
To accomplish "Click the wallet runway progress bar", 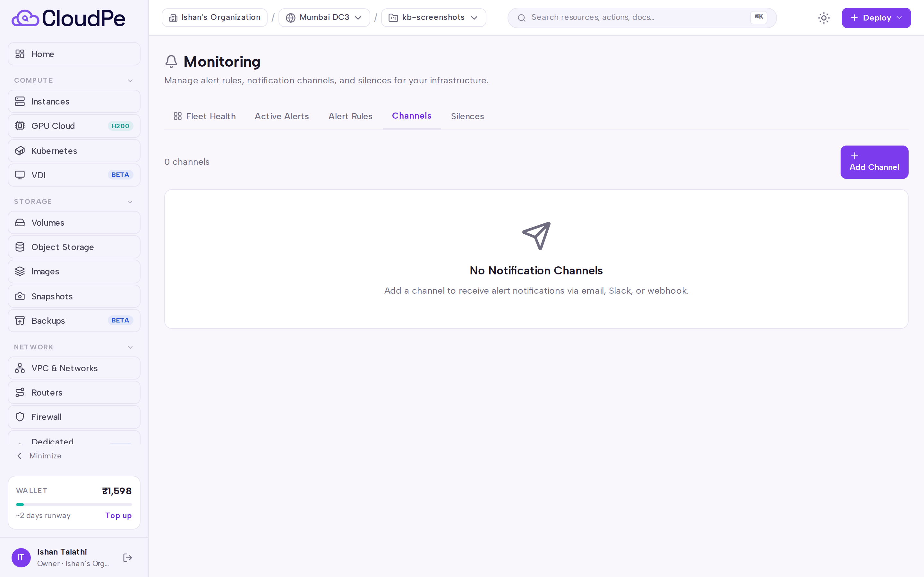I will 74,505.
